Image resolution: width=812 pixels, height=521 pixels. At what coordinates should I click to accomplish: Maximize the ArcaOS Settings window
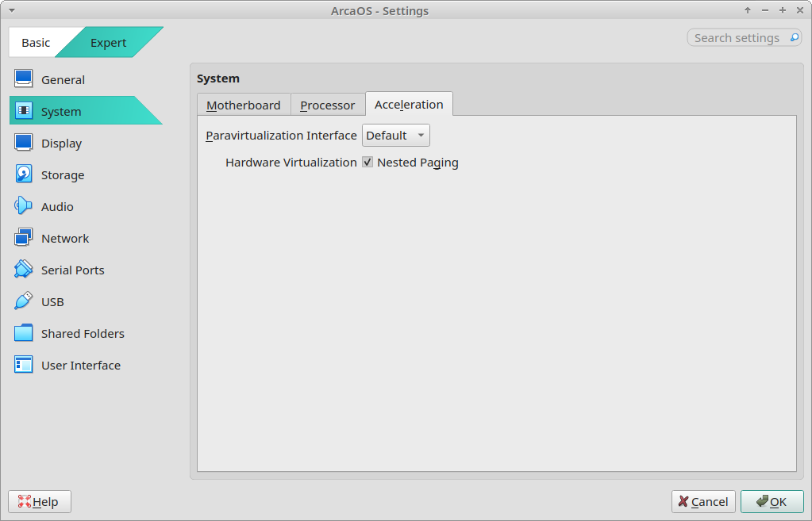[783, 10]
